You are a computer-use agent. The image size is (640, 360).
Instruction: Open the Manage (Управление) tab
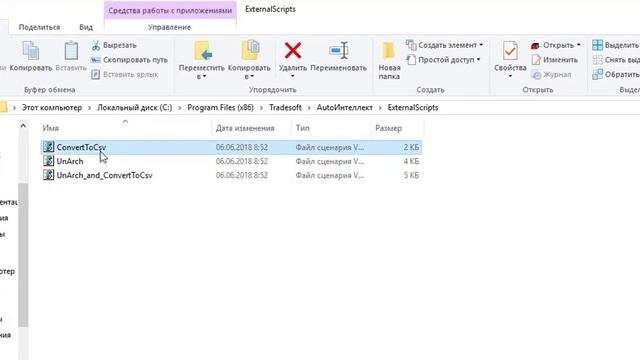[x=169, y=27]
